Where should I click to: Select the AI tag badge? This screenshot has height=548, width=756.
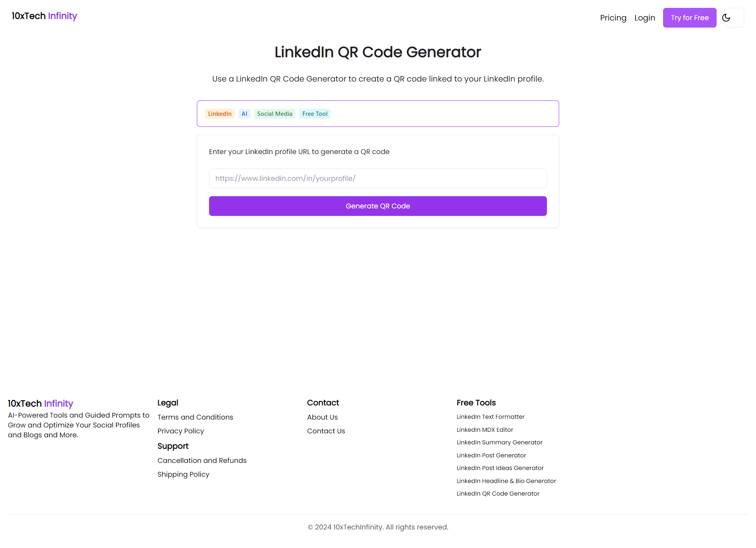click(244, 114)
